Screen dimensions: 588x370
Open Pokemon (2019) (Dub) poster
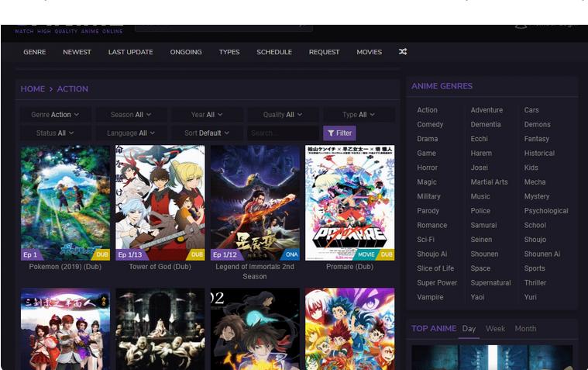pos(66,203)
